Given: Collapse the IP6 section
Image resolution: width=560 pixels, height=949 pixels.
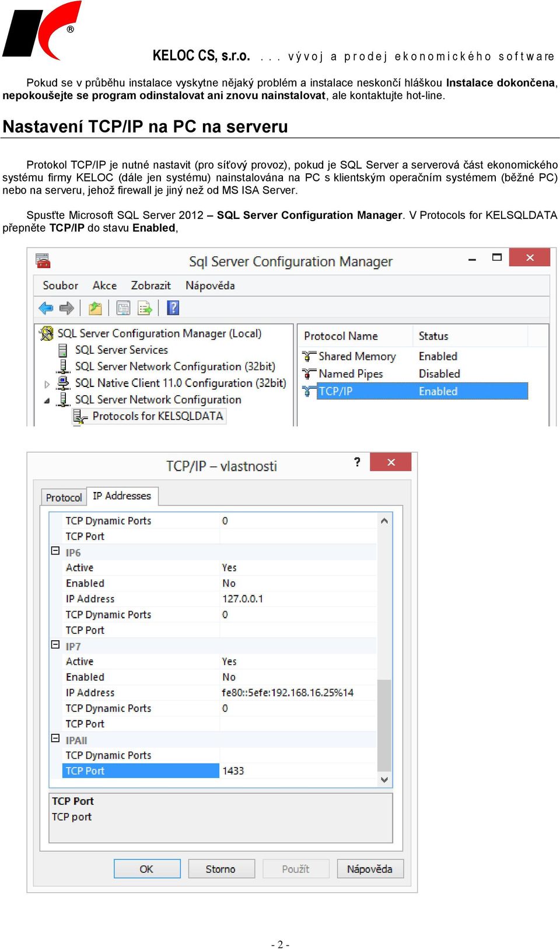Looking at the screenshot, I should [x=55, y=550].
